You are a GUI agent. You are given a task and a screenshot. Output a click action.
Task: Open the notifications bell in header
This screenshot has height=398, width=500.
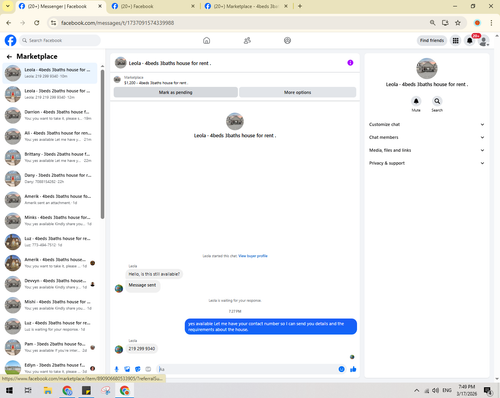click(x=469, y=41)
